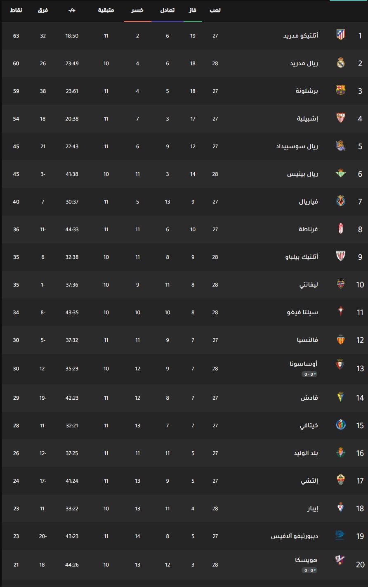Click live 0-0 badge under هويسكا
The height and width of the screenshot is (588, 368).
(x=309, y=570)
